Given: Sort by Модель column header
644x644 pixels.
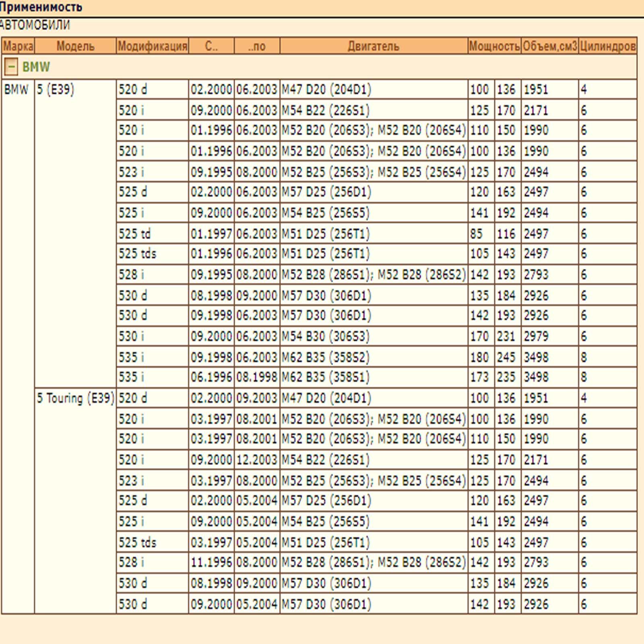Looking at the screenshot, I should [x=75, y=46].
